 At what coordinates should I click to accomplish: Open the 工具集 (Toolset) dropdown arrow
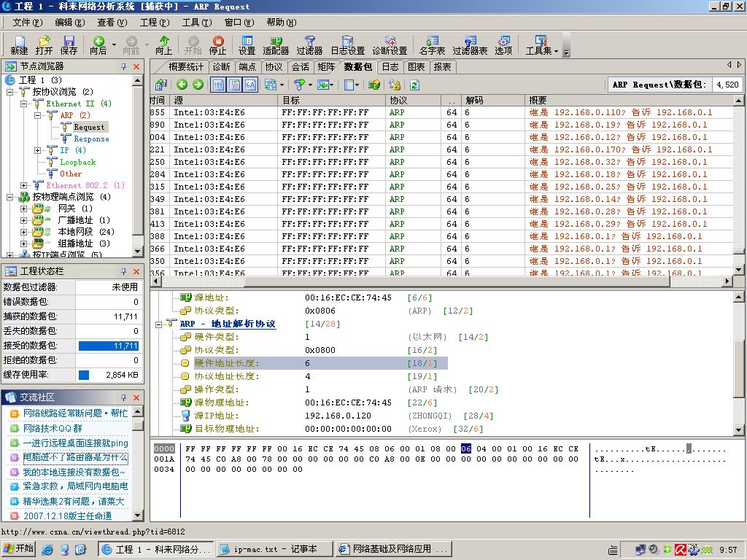point(556,51)
